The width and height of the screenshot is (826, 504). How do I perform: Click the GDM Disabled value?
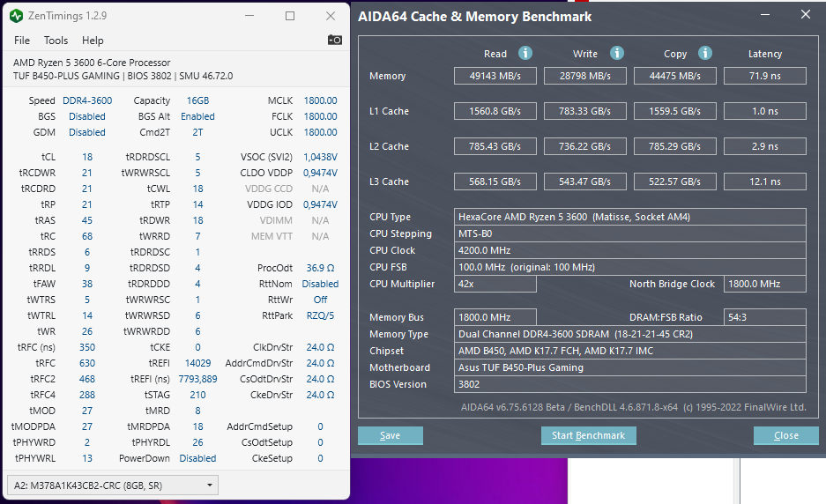(87, 132)
